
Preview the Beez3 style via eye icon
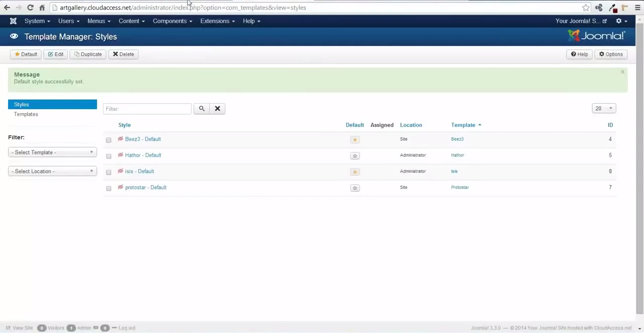pyautogui.click(x=121, y=139)
